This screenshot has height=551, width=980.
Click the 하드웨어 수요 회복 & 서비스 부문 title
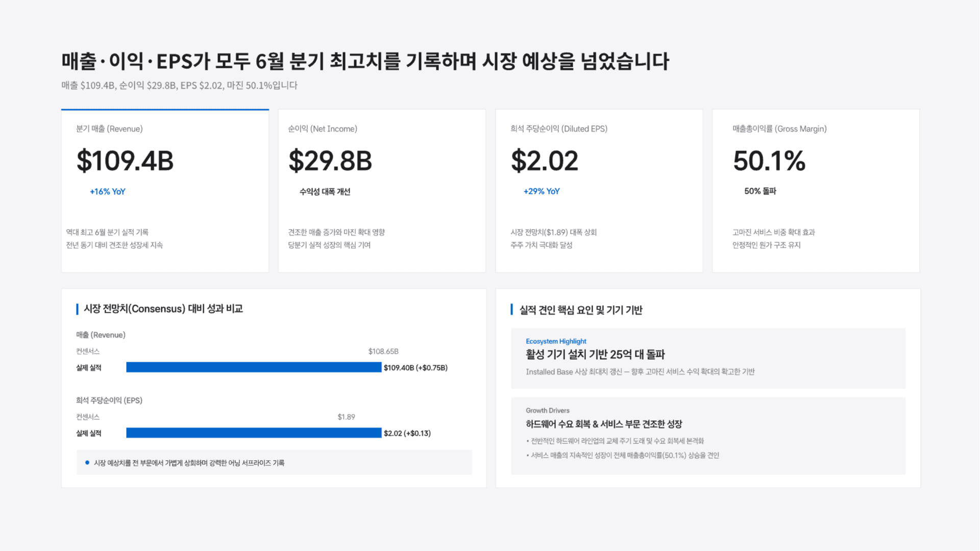click(604, 424)
